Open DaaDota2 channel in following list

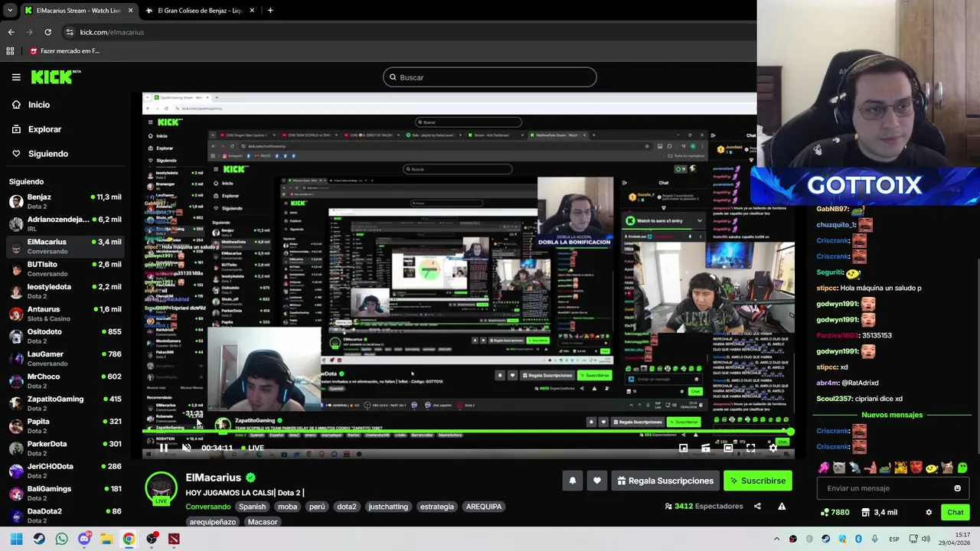click(65, 514)
